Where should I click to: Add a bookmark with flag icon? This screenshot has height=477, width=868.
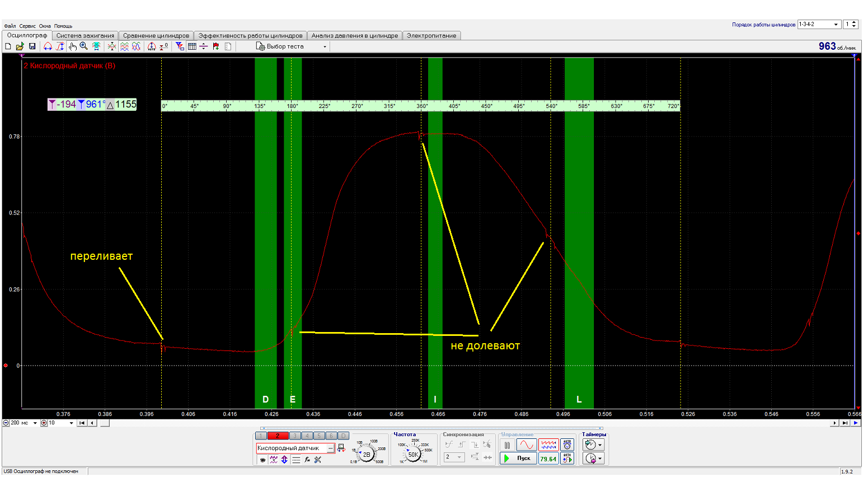point(215,46)
